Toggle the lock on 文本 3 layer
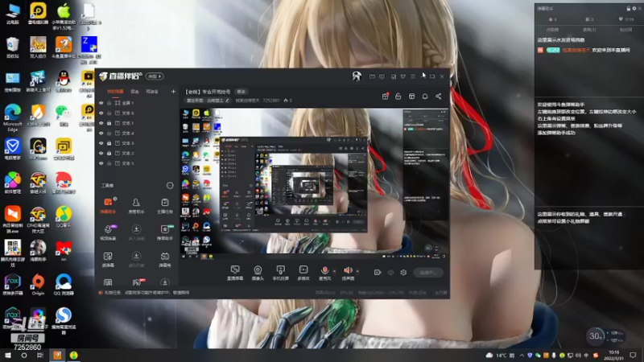The height and width of the screenshot is (362, 644). [109, 143]
